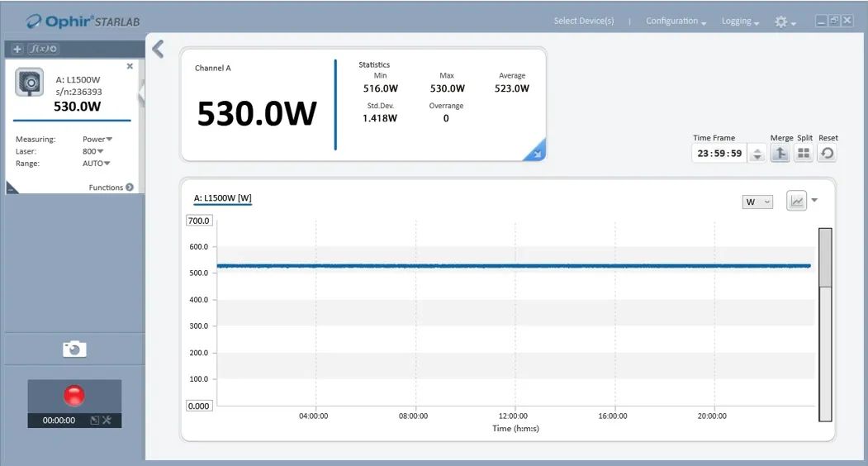Click Select Device(s) in the top bar
Screen dimensions: 868x466
[584, 21]
